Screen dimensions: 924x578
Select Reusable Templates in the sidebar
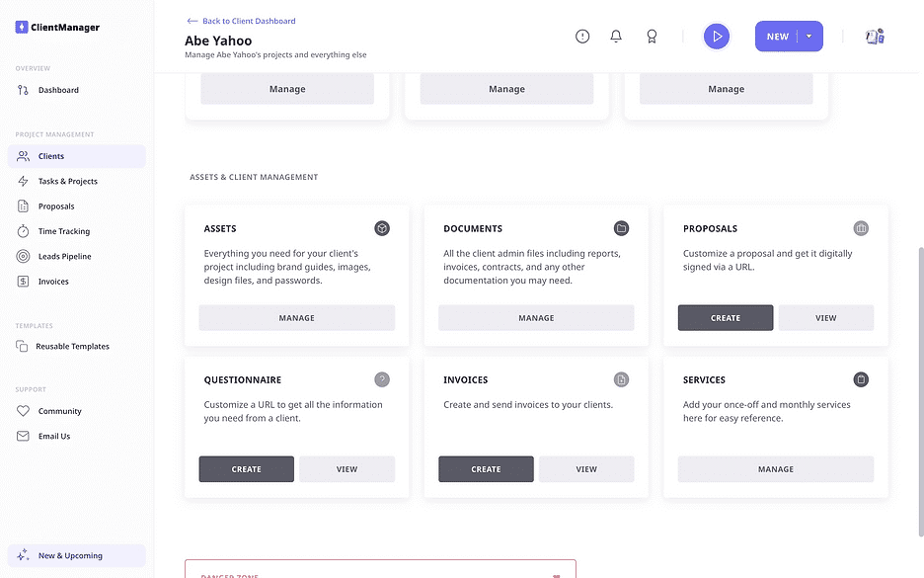74,346
